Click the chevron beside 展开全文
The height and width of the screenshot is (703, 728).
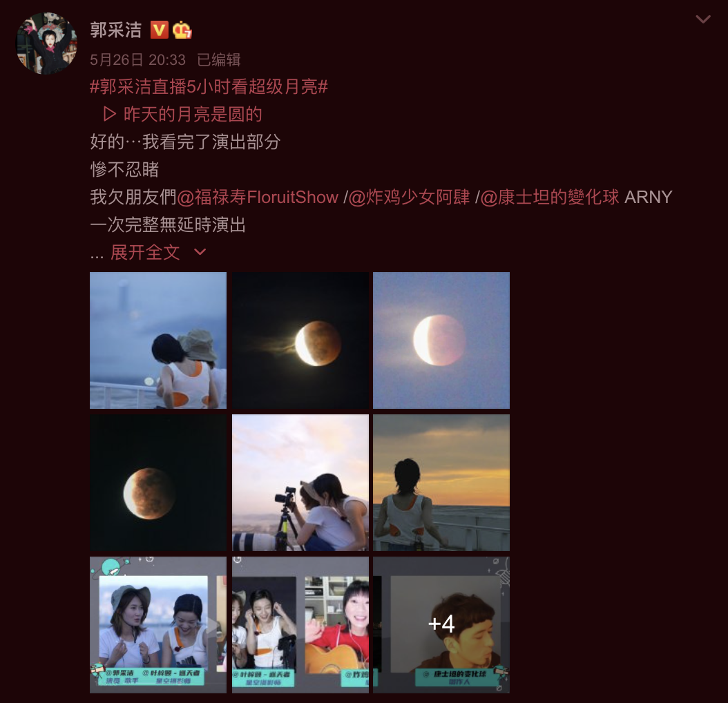pyautogui.click(x=200, y=252)
